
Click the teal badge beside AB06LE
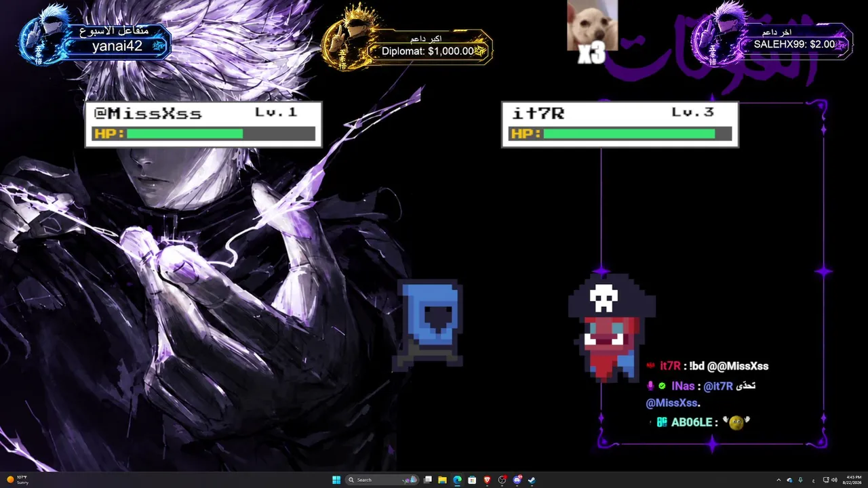click(x=662, y=422)
